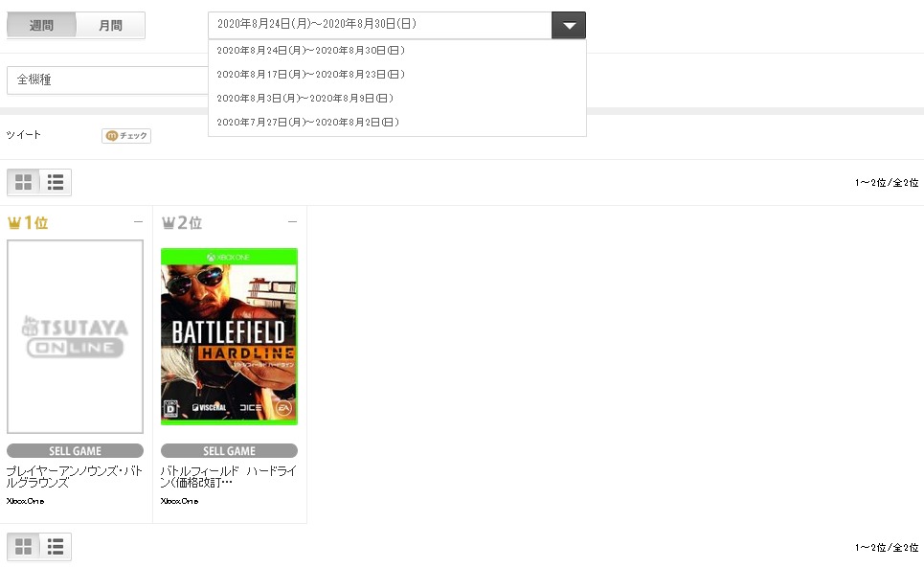
Task: Choose 2020年8月3日(月)~2020年8月9日(日) from the list
Action: 396,99
